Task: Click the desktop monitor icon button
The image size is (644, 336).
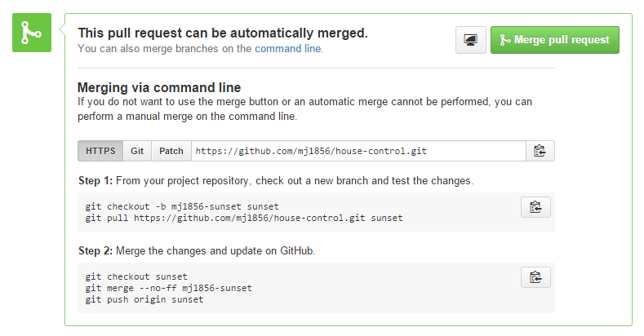Action: (471, 40)
